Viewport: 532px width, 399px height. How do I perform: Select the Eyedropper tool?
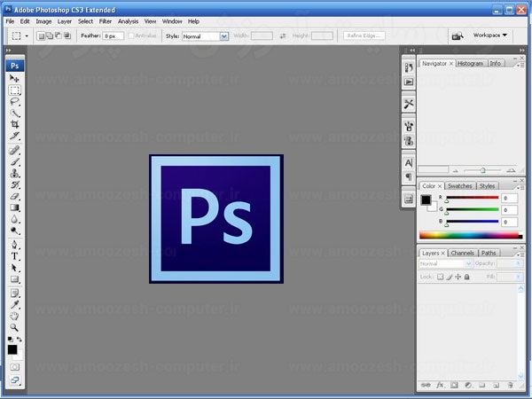[14, 305]
